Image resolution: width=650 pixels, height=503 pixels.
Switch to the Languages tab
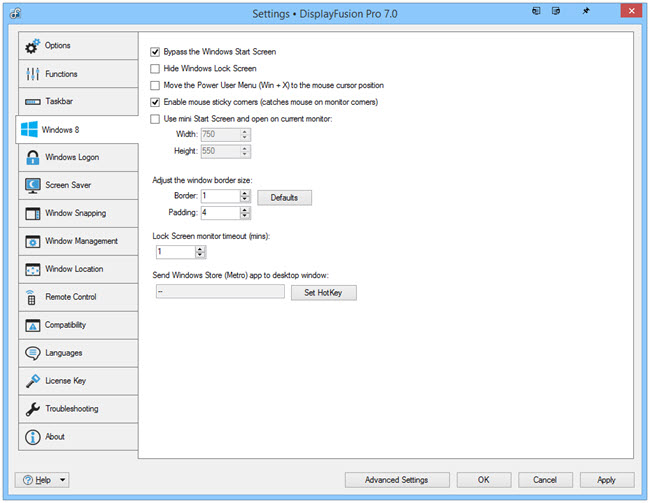coord(78,353)
